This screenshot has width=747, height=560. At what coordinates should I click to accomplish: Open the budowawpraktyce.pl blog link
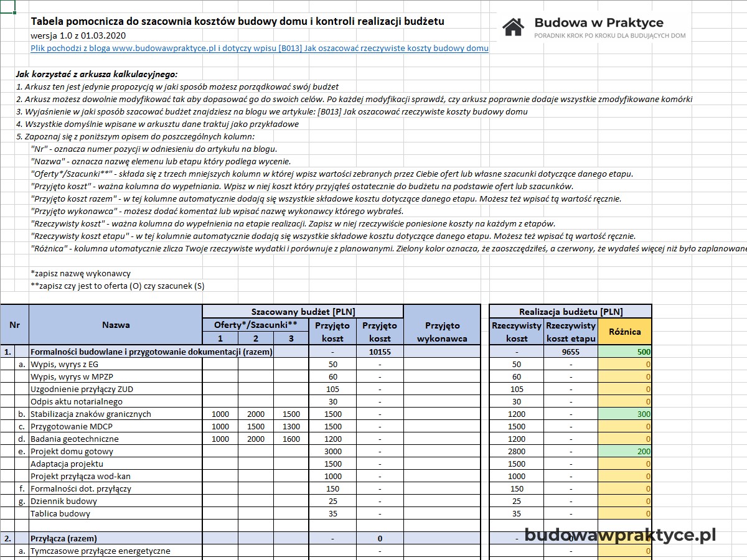click(x=259, y=48)
